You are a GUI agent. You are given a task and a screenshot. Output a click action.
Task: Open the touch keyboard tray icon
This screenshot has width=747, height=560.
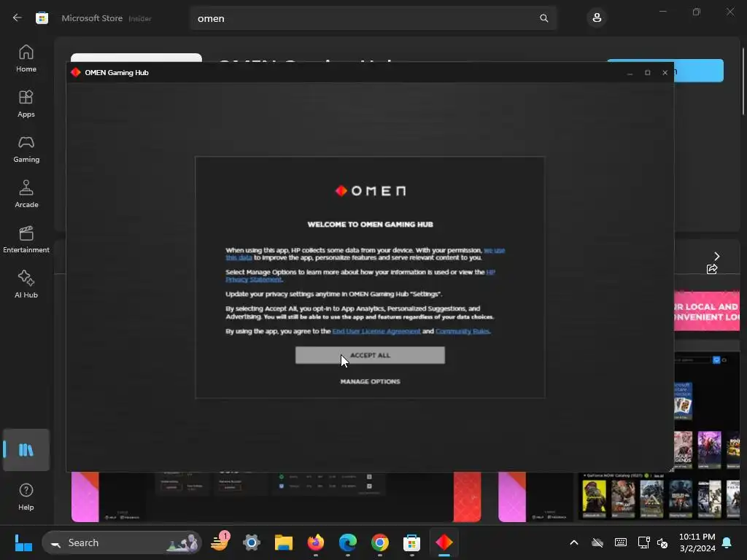tap(620, 542)
